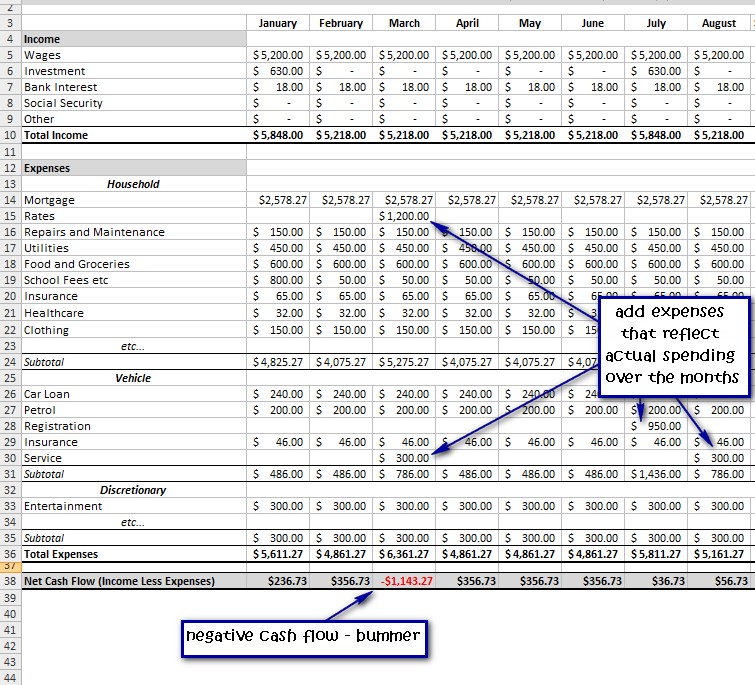755x685 pixels.
Task: Select August net cash flow $56.73
Action: (719, 581)
